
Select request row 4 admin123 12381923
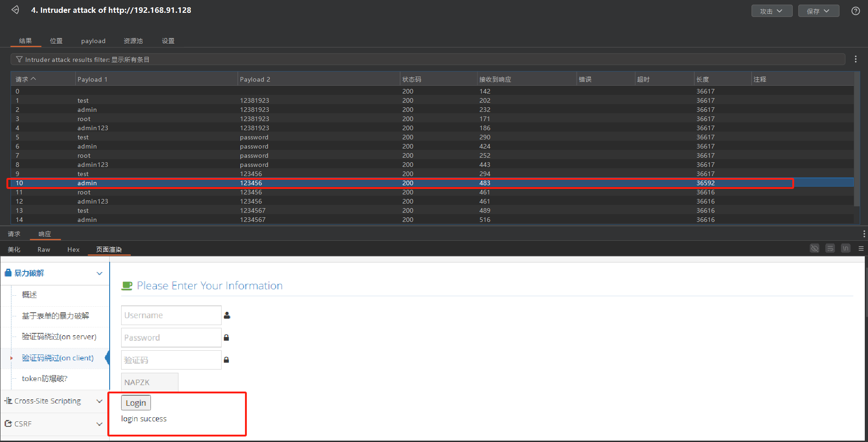(x=432, y=128)
